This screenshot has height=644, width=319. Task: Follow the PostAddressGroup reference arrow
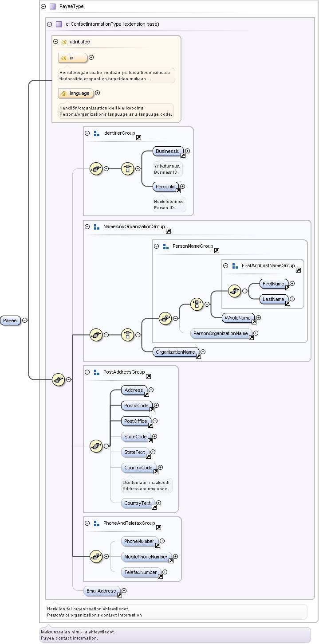(148, 377)
